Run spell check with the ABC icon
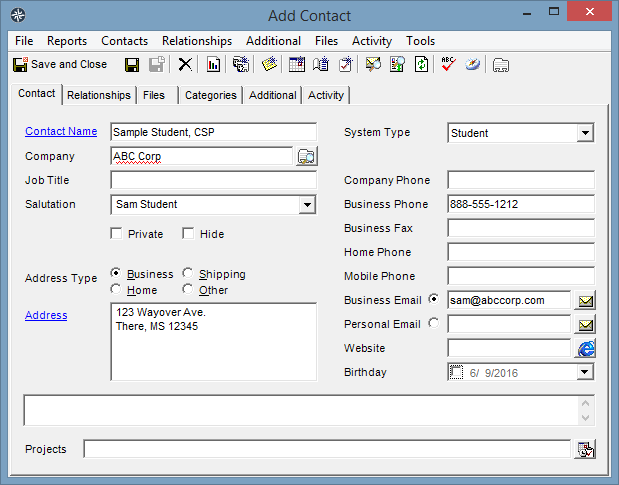The width and height of the screenshot is (619, 485). pyautogui.click(x=448, y=65)
